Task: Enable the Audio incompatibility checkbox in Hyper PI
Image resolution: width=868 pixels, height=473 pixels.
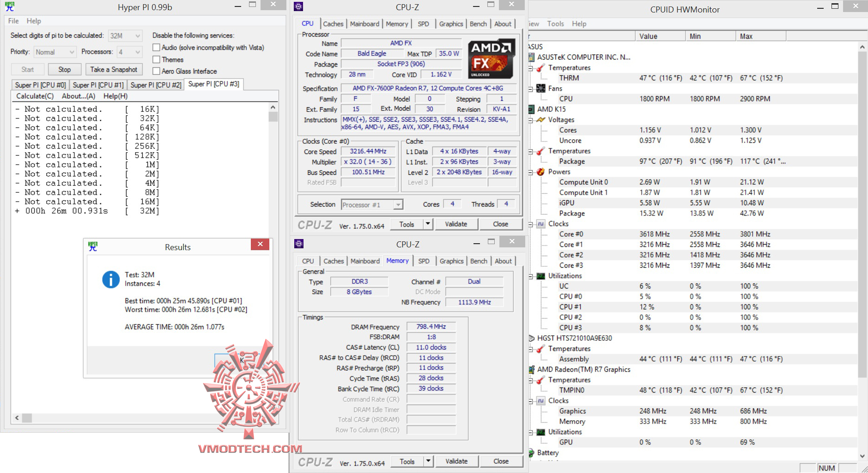Action: coord(157,47)
